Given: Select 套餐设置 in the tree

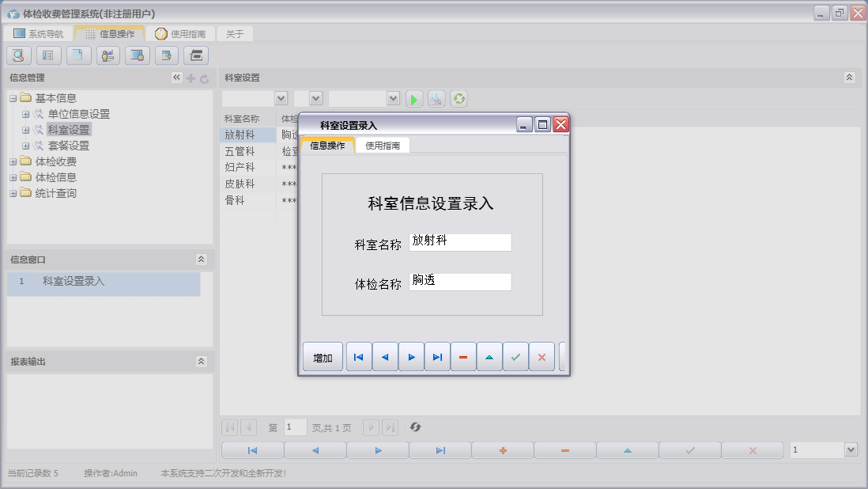Looking at the screenshot, I should coord(68,146).
